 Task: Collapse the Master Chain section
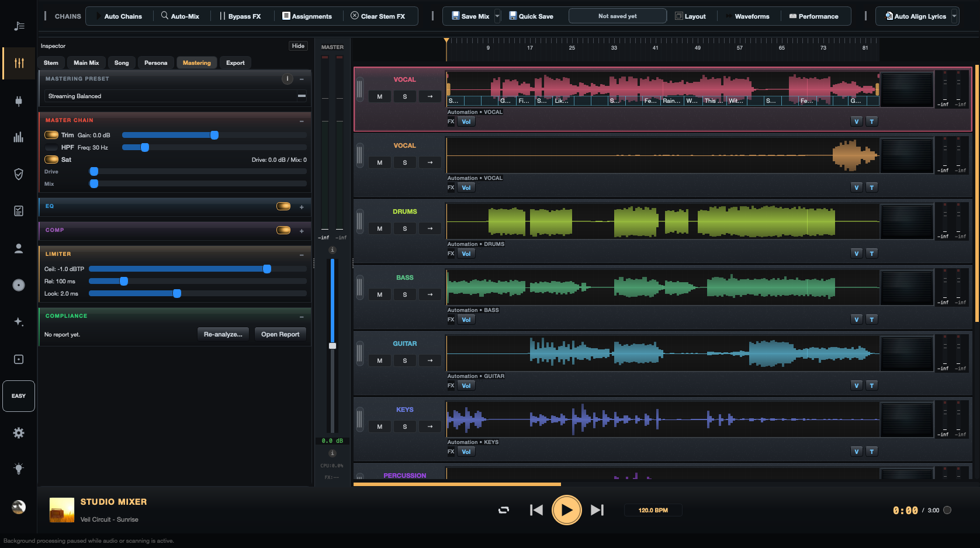[302, 121]
